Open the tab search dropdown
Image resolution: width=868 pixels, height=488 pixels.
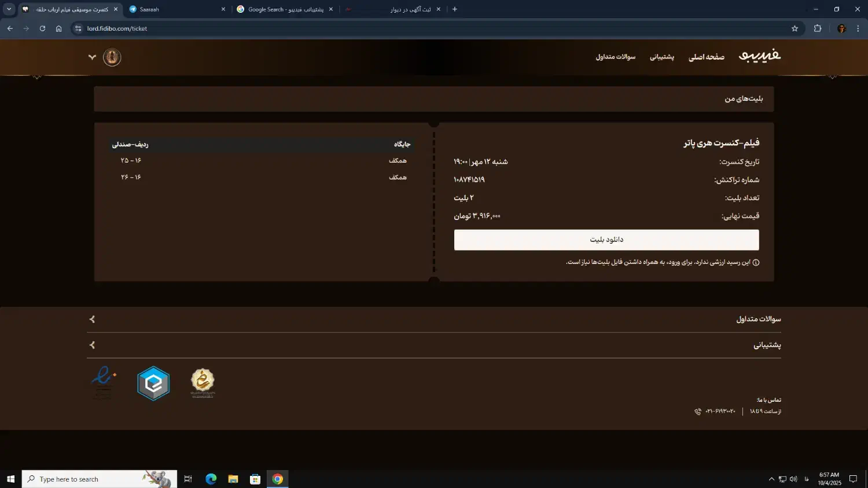click(x=9, y=9)
